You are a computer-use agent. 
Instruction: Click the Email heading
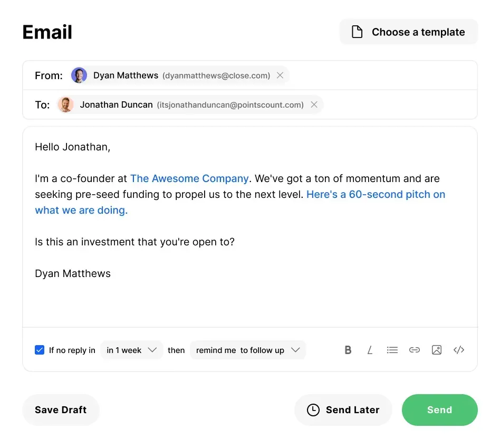pos(47,32)
